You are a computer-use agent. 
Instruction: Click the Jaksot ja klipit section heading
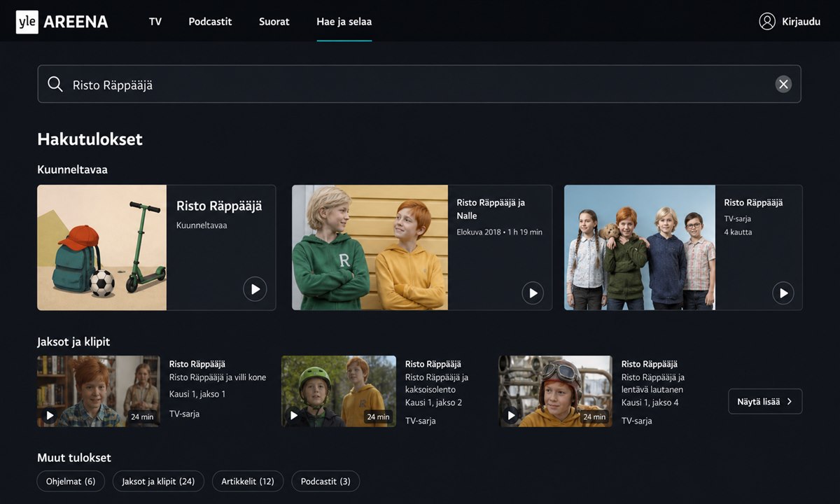(73, 342)
